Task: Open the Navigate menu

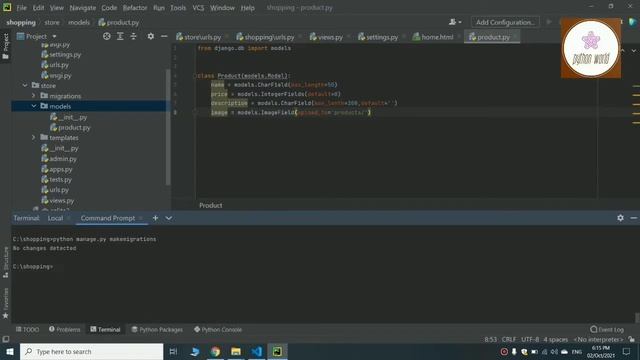Action: tap(82, 7)
